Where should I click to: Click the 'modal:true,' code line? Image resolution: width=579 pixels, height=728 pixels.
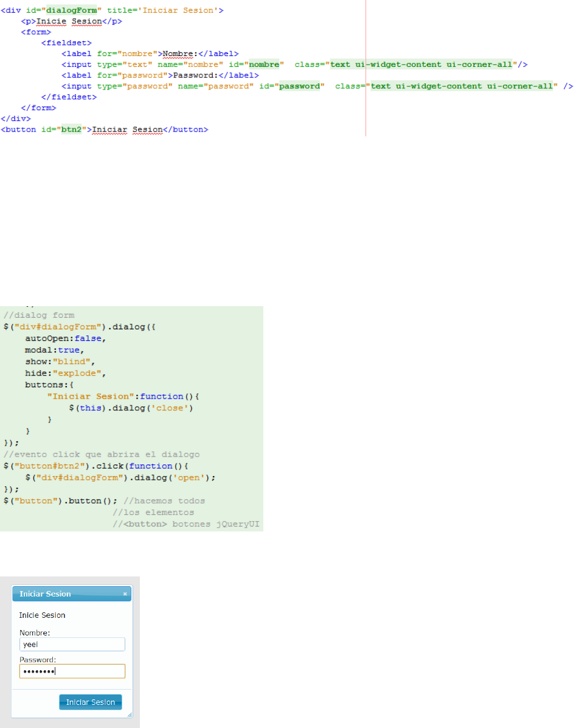click(54, 350)
